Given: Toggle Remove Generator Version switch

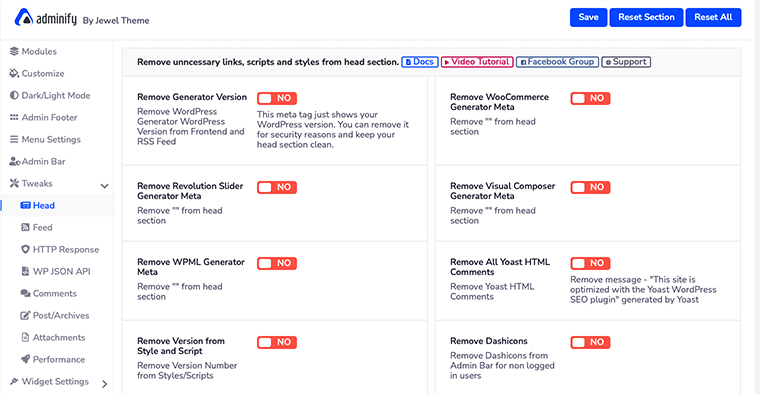Looking at the screenshot, I should click(x=277, y=98).
